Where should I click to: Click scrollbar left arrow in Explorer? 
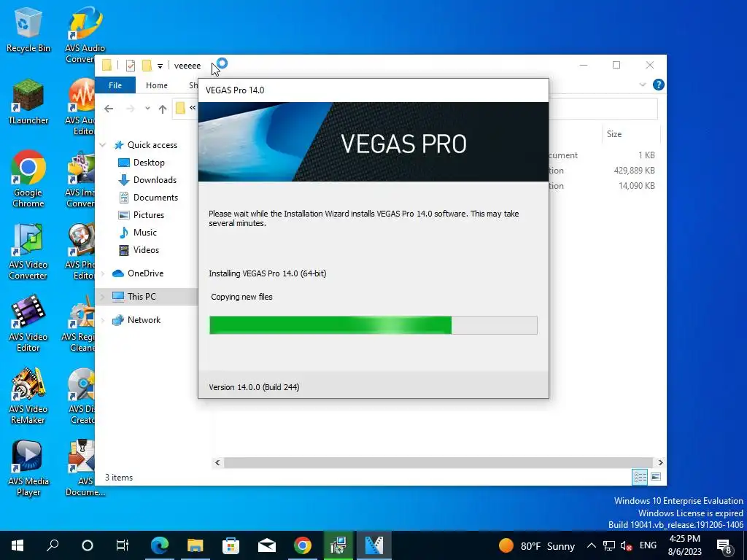(x=217, y=462)
